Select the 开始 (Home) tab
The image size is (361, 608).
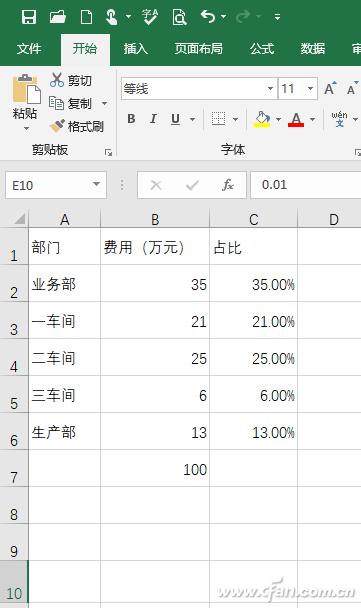85,48
